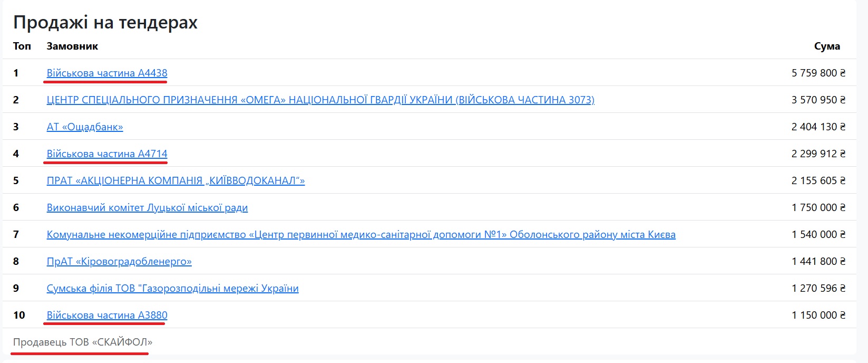Select the 1 150 000 ₴ amount
Viewport: 868px width, 363px height.
point(818,315)
